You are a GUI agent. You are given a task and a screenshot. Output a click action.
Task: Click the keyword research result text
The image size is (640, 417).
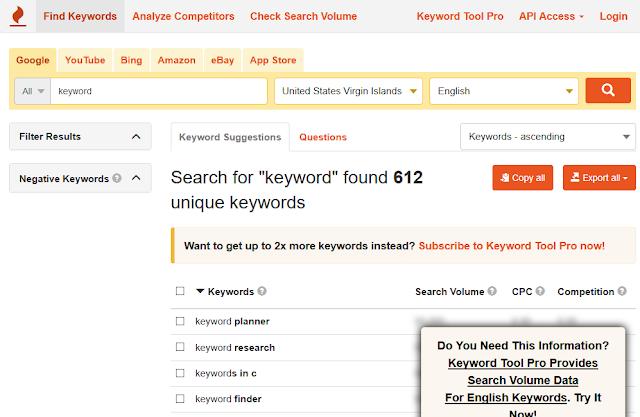(x=235, y=348)
